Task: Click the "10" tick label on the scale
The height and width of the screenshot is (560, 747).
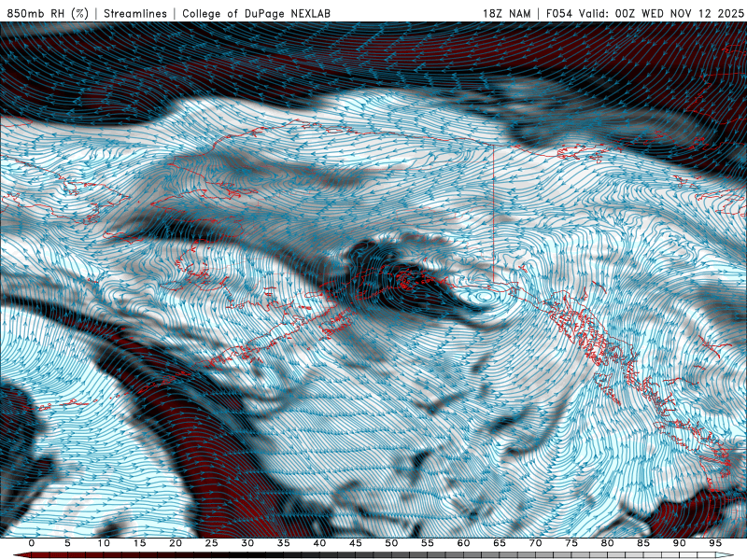Action: pyautogui.click(x=104, y=543)
